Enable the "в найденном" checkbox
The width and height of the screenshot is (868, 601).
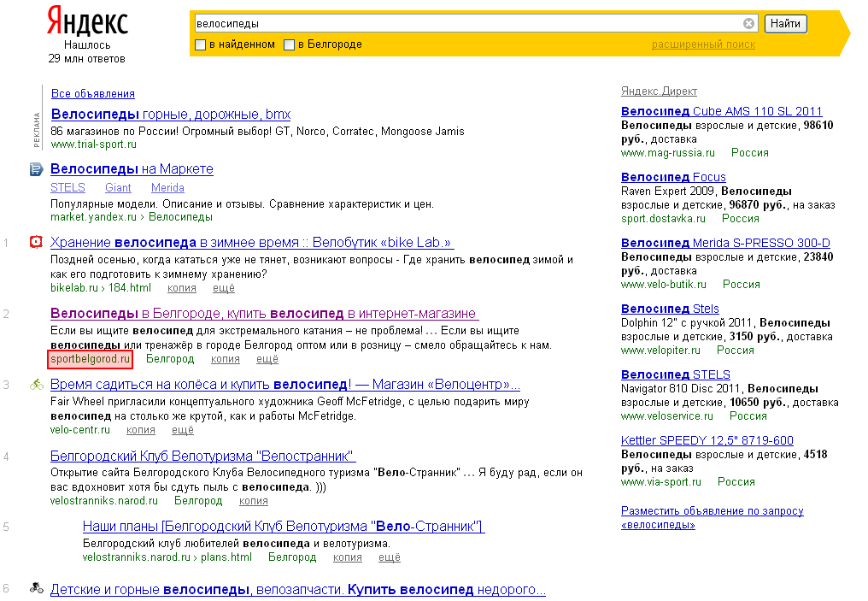click(x=201, y=44)
